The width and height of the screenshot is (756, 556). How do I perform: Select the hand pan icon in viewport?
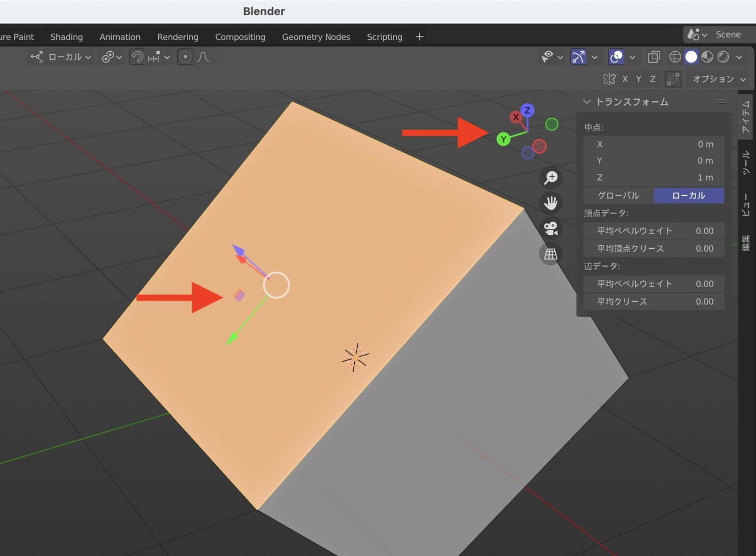click(x=550, y=203)
